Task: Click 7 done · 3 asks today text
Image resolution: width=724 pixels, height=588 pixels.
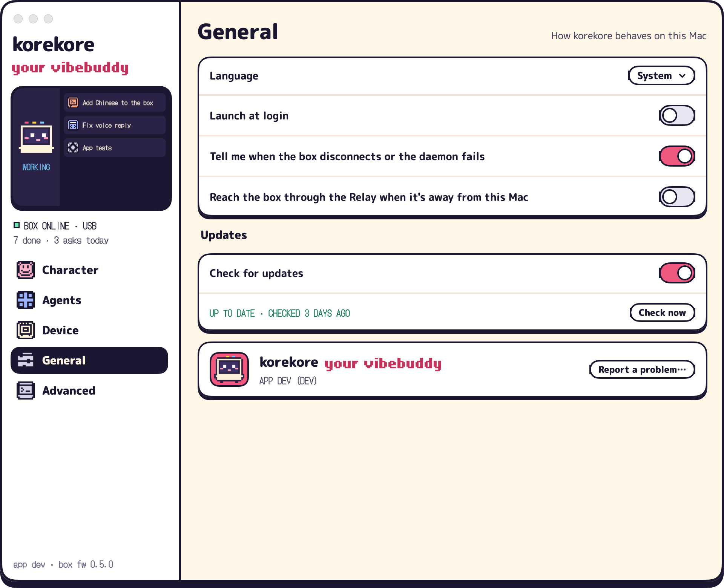Action: click(61, 240)
